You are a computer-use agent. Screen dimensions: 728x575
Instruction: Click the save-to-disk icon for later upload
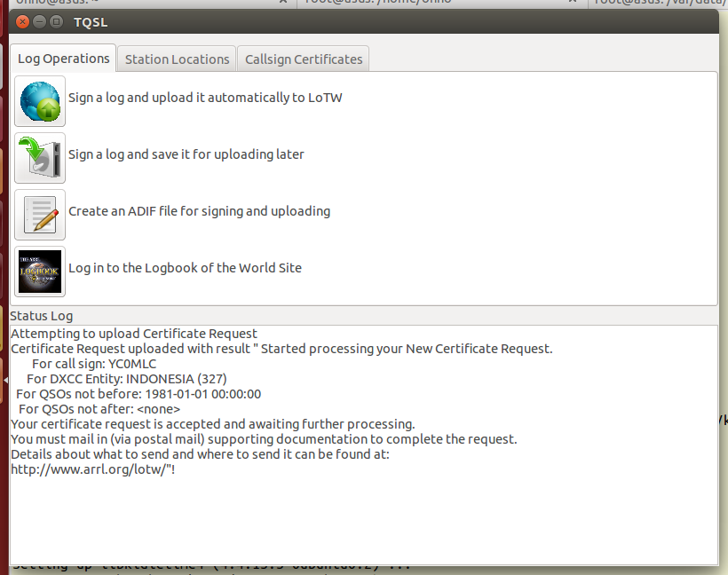click(40, 158)
